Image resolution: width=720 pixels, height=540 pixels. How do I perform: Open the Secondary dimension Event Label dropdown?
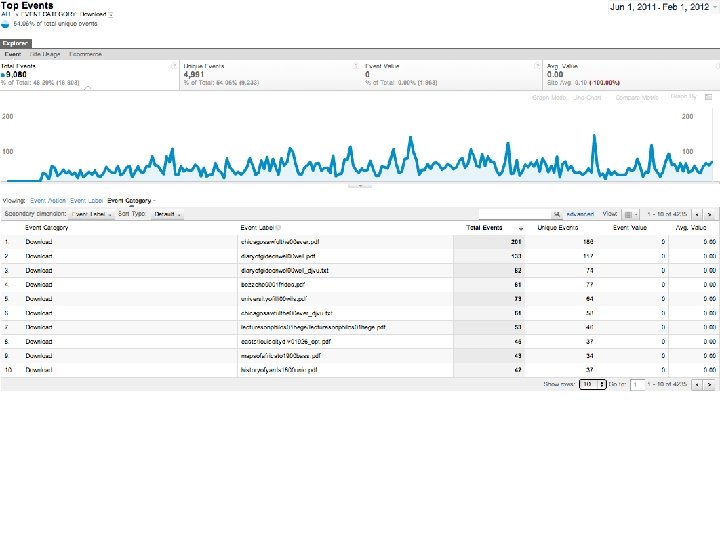pos(92,214)
